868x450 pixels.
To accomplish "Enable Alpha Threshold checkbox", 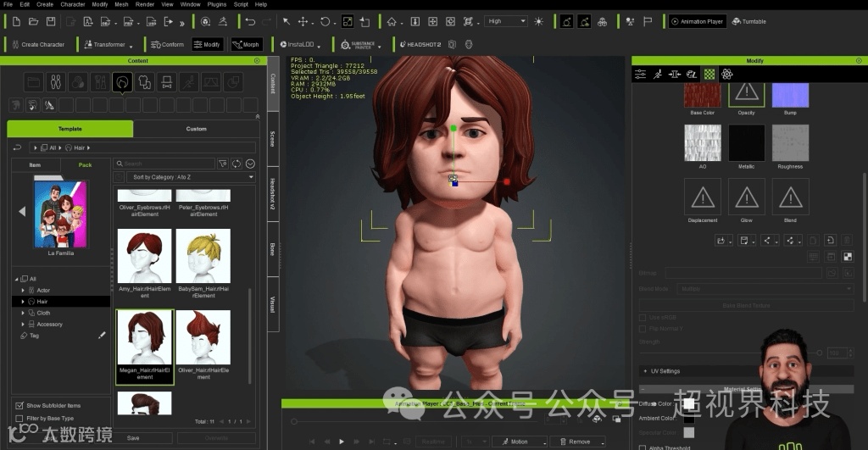I will tap(643, 447).
